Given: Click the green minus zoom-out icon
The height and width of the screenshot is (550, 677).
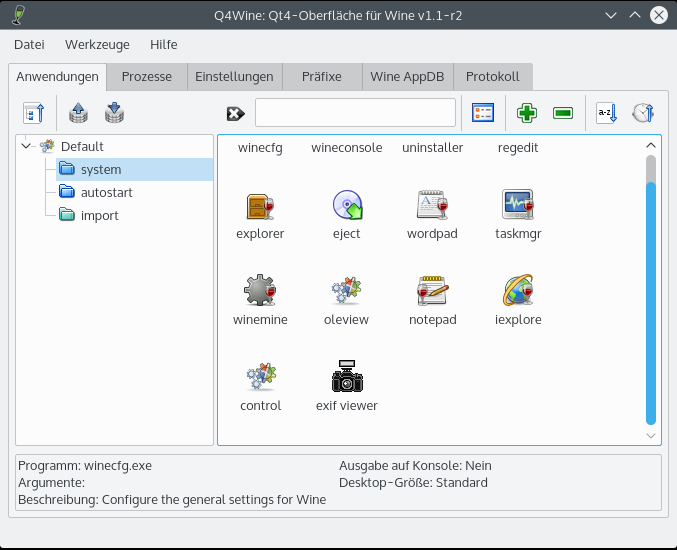Looking at the screenshot, I should click(563, 113).
